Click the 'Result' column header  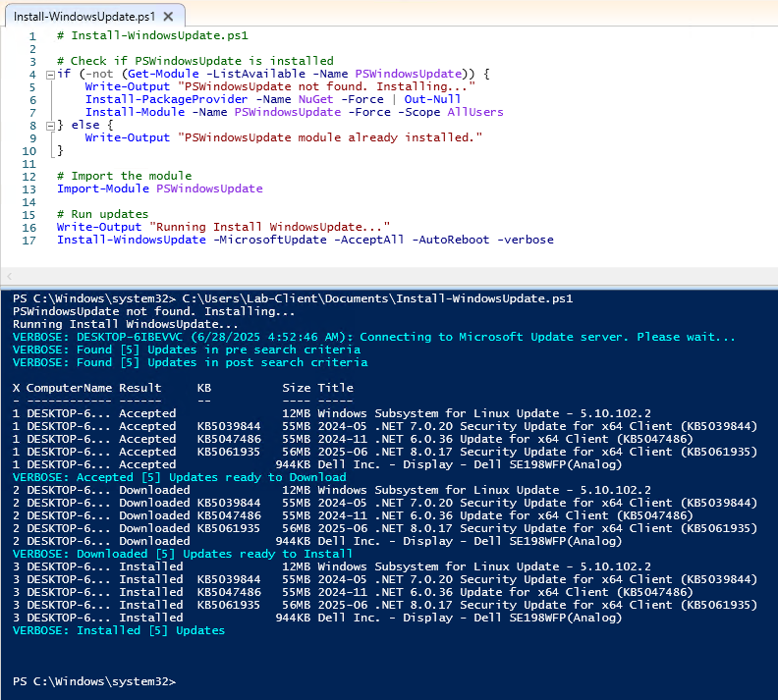(x=139, y=388)
